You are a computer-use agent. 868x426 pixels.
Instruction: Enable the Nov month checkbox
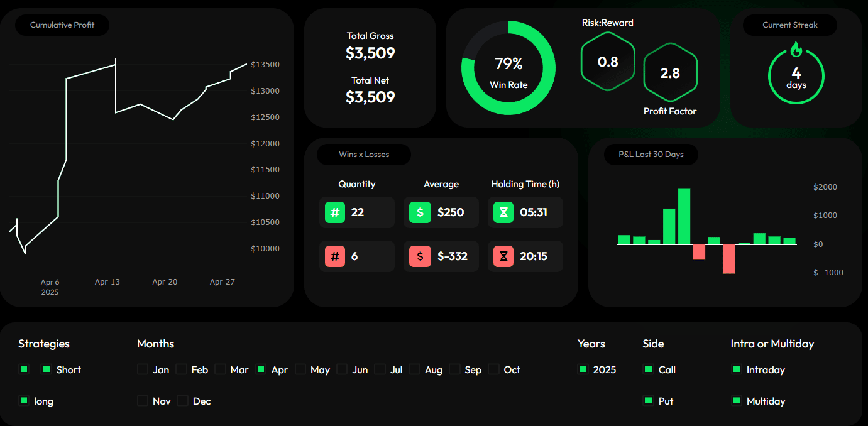143,400
